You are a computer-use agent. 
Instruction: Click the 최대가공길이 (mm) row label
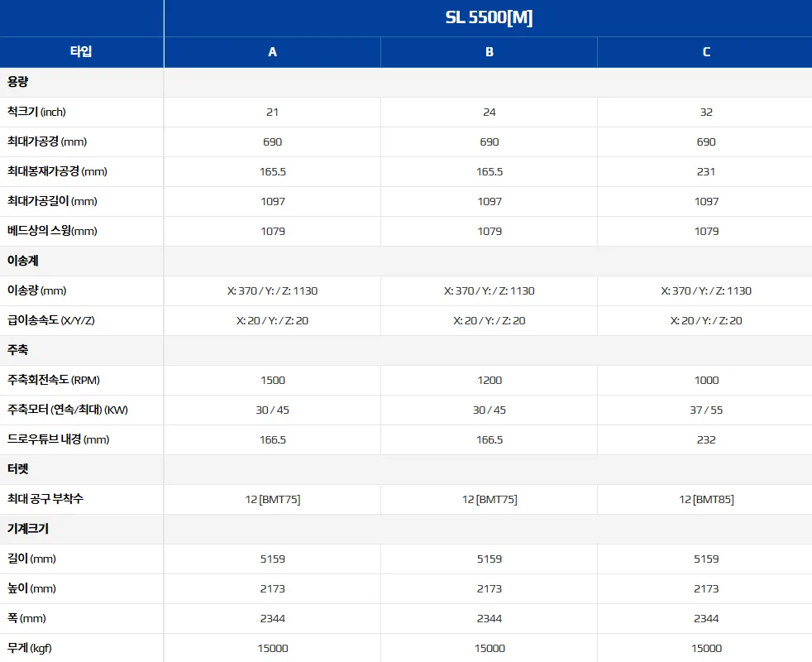pos(52,201)
